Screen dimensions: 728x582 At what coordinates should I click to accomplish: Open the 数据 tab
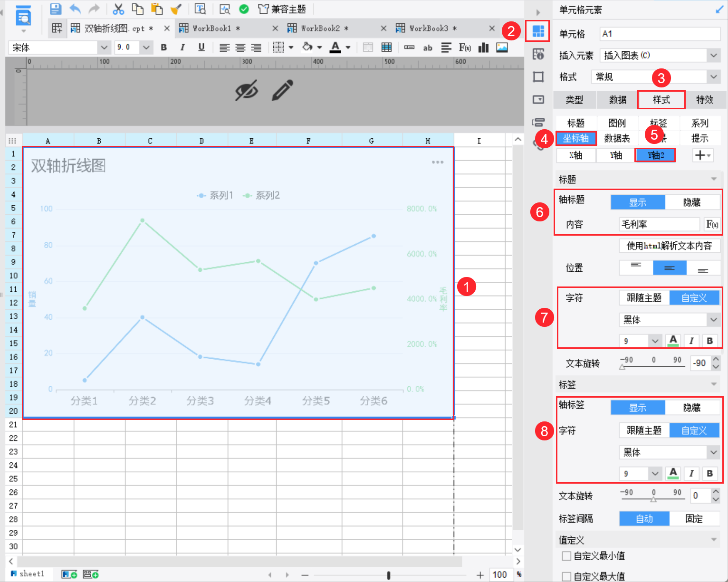point(618,100)
